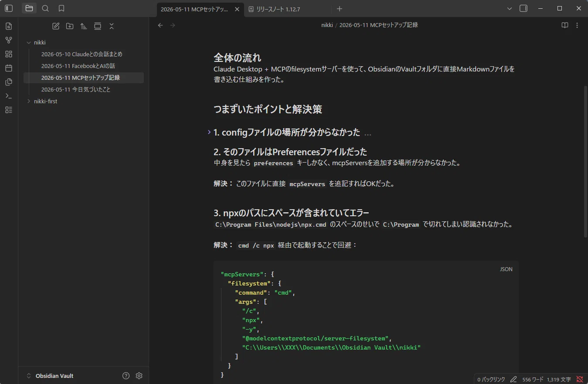
Task: Click heading 3. npxのパスにスペースが含まれていてエラー
Action: point(291,213)
